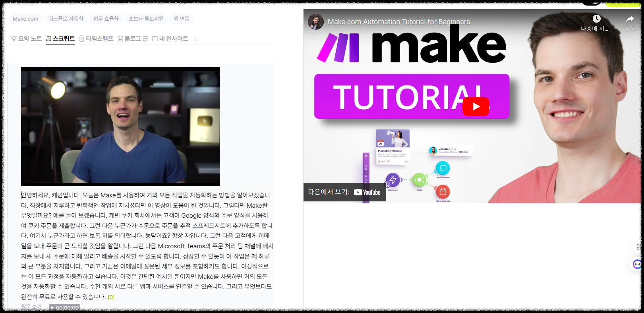Viewport: 644px width, 313px height.
Task: Click the chatbot face icon at right edge
Action: click(637, 264)
